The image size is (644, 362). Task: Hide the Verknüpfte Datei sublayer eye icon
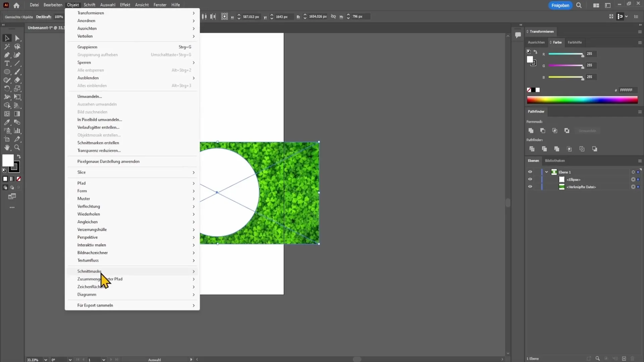(530, 187)
